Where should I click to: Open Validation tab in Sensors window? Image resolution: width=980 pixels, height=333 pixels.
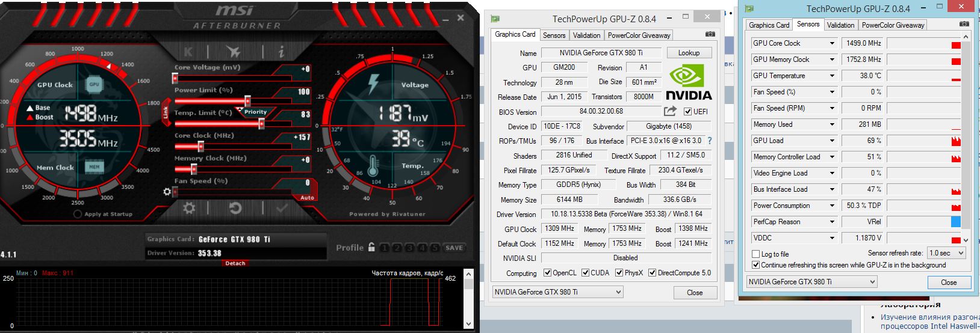click(x=840, y=25)
